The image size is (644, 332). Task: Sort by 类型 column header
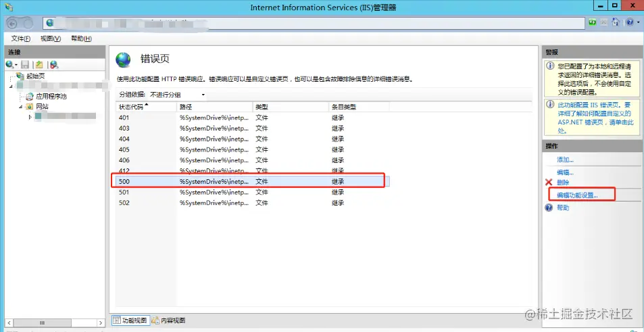(291, 107)
